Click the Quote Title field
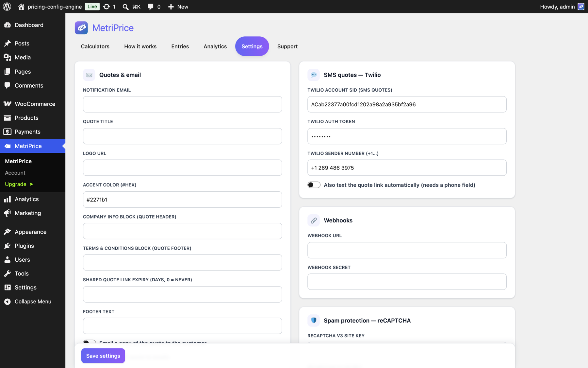The image size is (588, 368). click(182, 136)
